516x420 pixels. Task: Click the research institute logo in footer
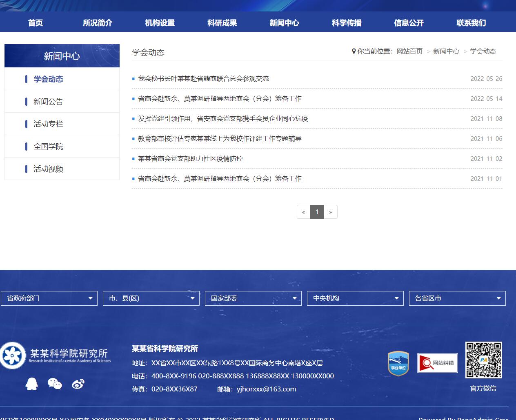pyautogui.click(x=56, y=356)
